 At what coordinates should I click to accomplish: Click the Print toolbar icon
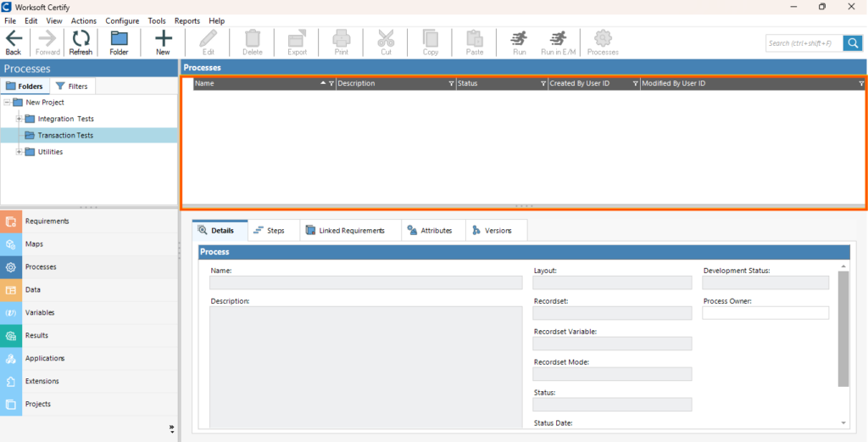[x=342, y=42]
